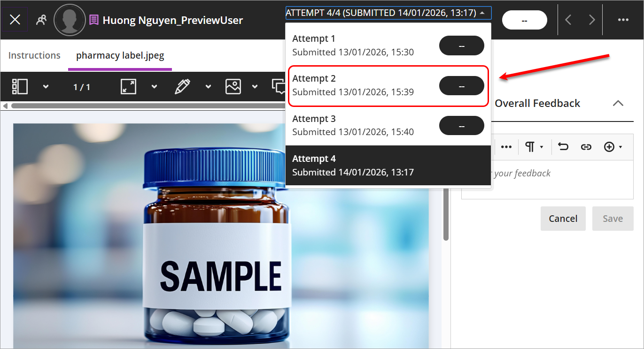644x349 pixels.
Task: Open the sidebar thumbnails panel icon
Action: pos(20,86)
